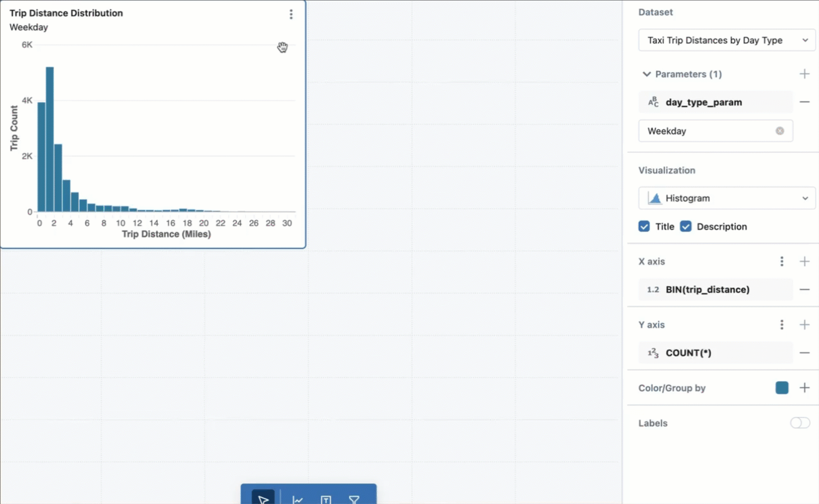Click the Y axis options icon
The height and width of the screenshot is (504, 819).
tap(781, 324)
